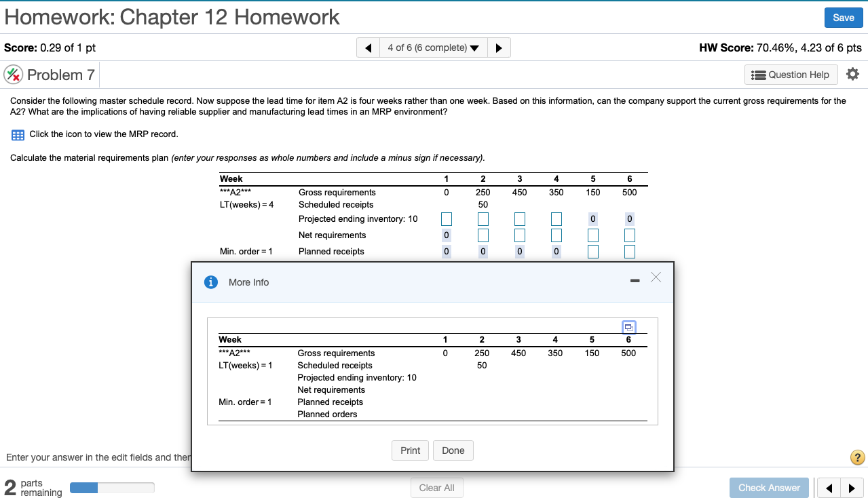
Task: Go to the previous question arrow
Action: point(367,47)
